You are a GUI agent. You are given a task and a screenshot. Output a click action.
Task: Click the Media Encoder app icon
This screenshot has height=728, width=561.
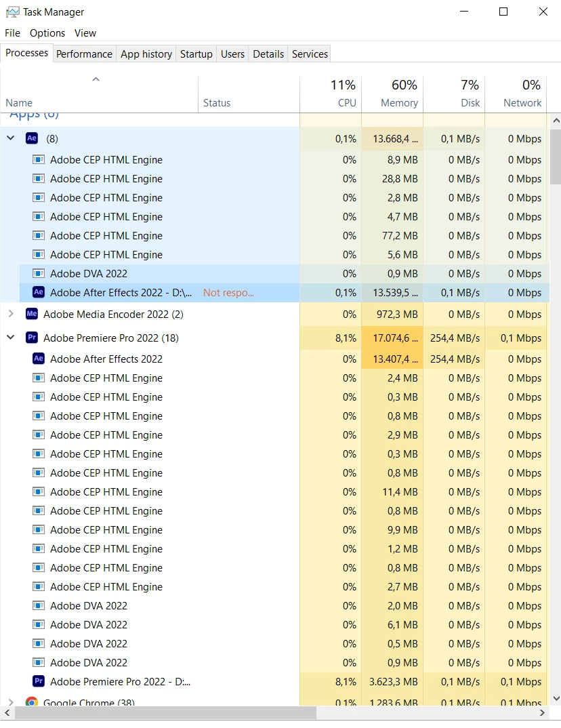pyautogui.click(x=32, y=315)
